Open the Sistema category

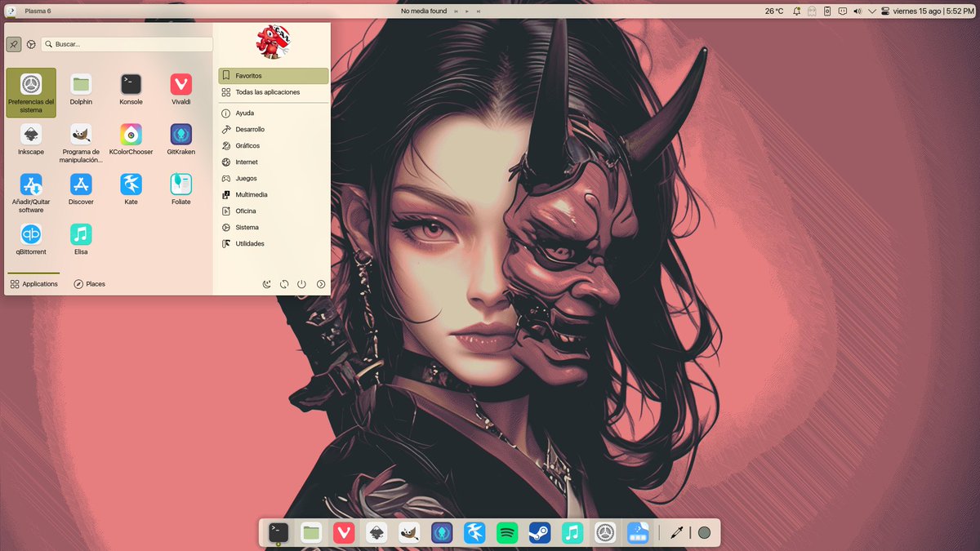click(x=274, y=228)
